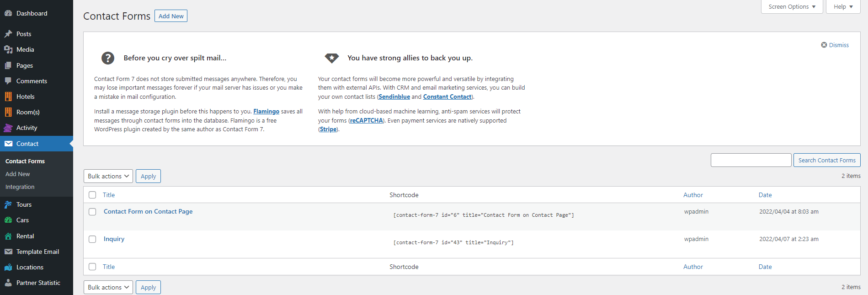
Task: Click the question mark icon in notice
Action: 108,58
